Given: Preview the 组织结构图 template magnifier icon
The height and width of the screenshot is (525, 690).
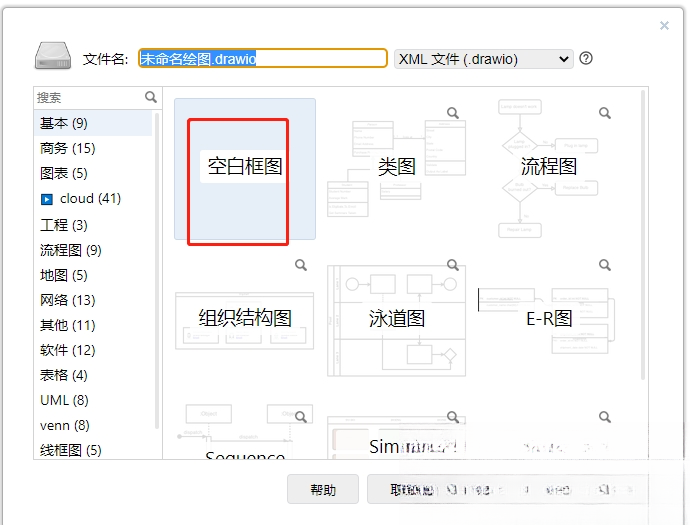Looking at the screenshot, I should pos(301,265).
